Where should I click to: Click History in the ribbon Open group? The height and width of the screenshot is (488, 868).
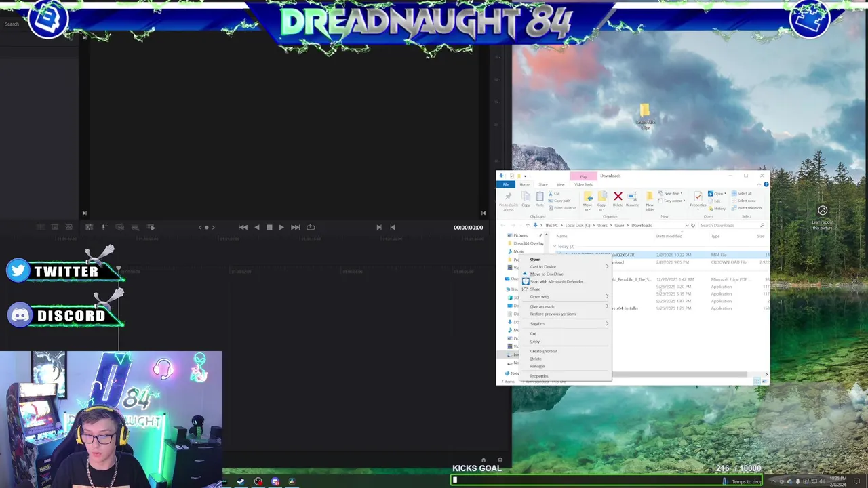(717, 208)
